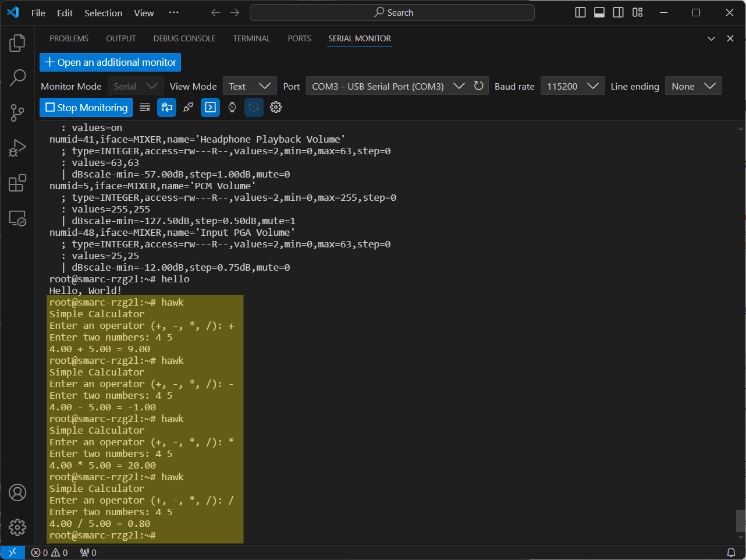Open the Baud rate dropdown showing 115200
This screenshot has height=560, width=746.
[x=573, y=86]
